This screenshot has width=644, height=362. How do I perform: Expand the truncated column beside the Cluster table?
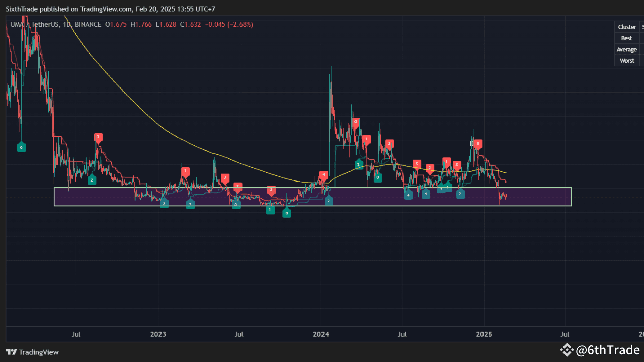click(641, 26)
